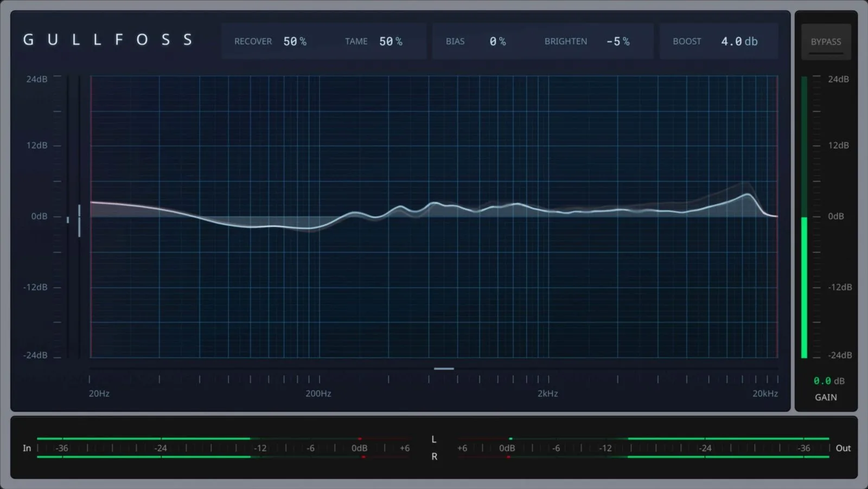This screenshot has height=489, width=868.
Task: Enable the BYPASS button
Action: (x=825, y=41)
